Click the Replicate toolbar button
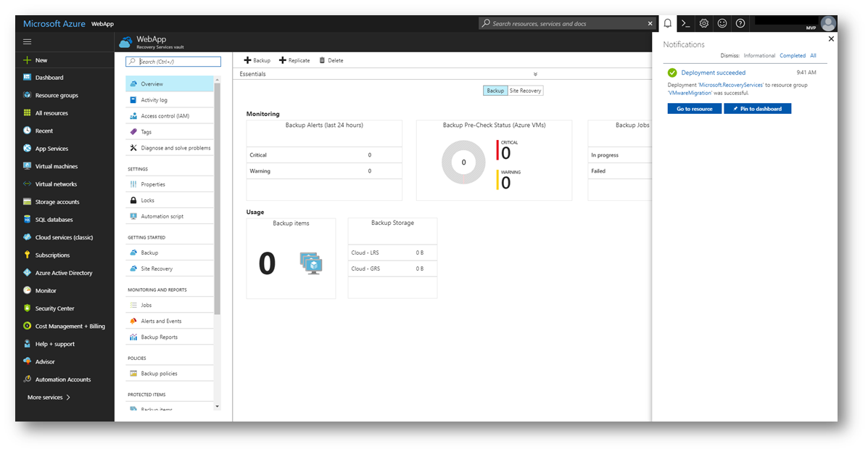The image size is (868, 452). click(294, 60)
